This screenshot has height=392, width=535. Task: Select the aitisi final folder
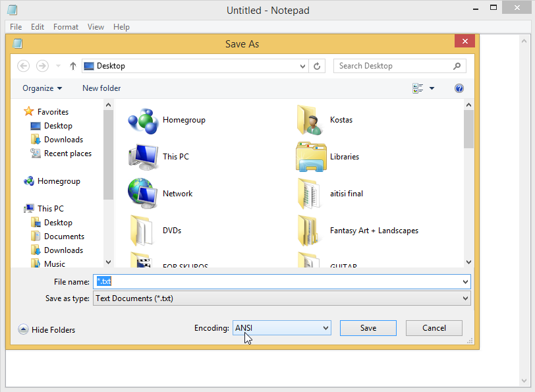330,194
